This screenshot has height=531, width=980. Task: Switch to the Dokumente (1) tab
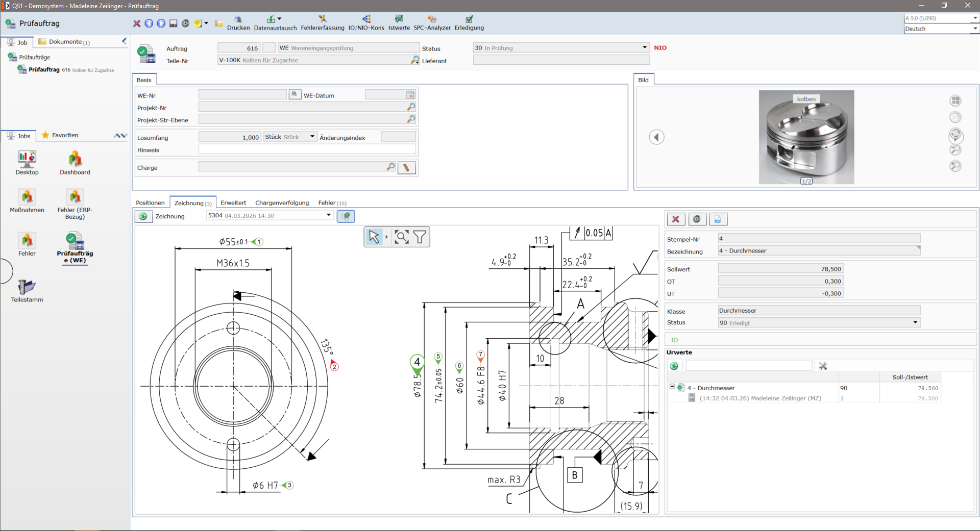point(65,42)
